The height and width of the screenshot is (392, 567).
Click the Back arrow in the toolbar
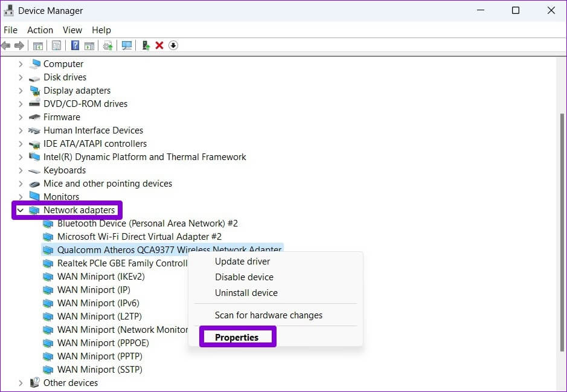(6, 45)
